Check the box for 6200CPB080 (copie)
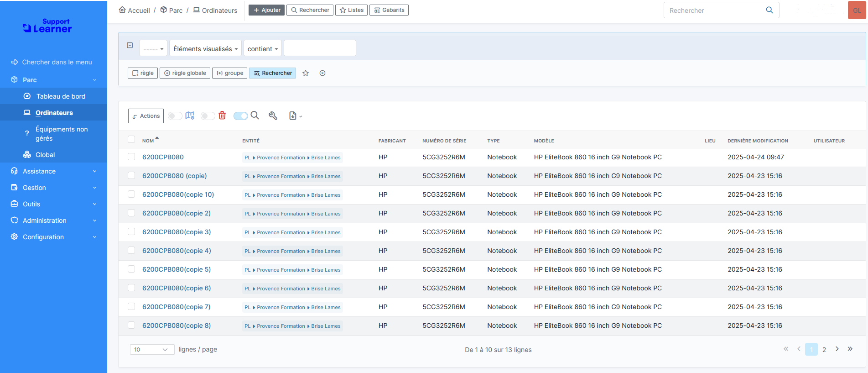Screen dimensions: 868x373 point(131,175)
